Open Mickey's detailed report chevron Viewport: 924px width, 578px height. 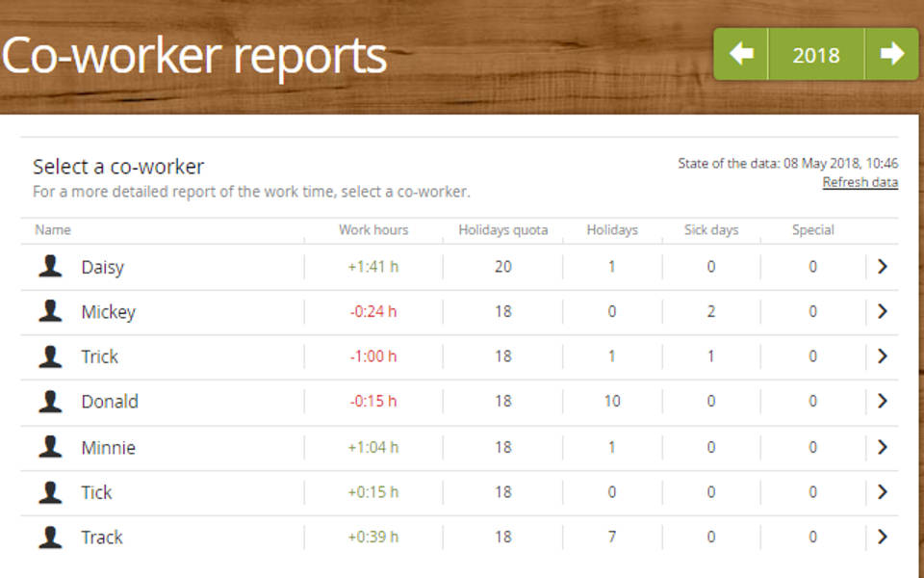[882, 311]
